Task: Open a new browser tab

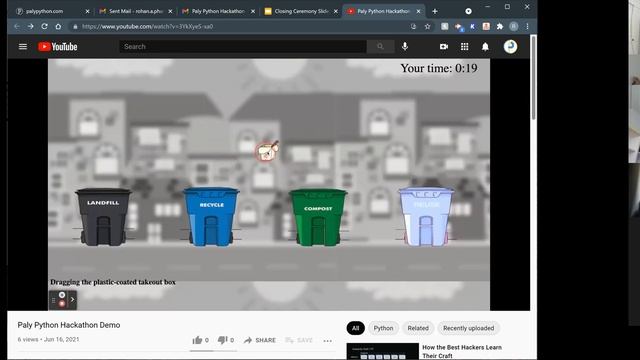Action: pyautogui.click(x=435, y=11)
